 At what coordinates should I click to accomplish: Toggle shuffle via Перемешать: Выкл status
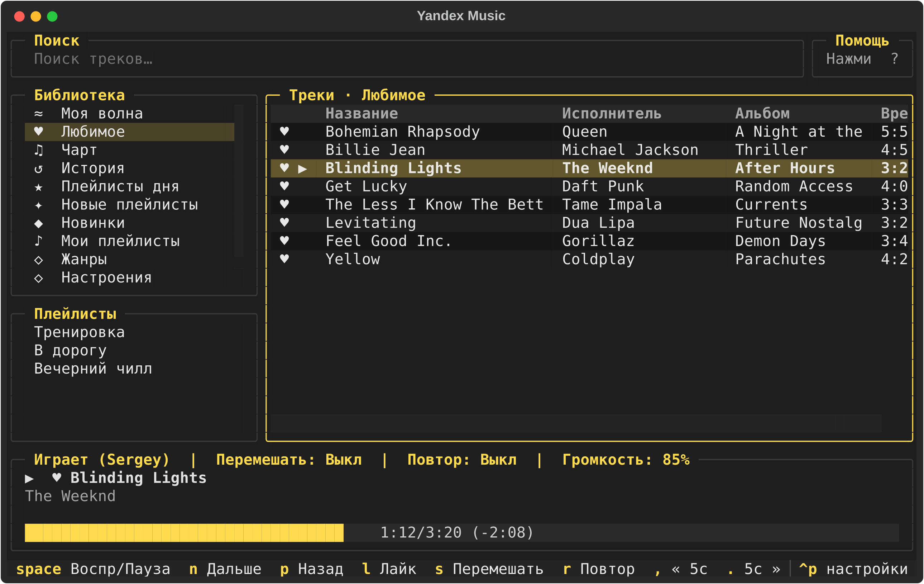click(289, 460)
